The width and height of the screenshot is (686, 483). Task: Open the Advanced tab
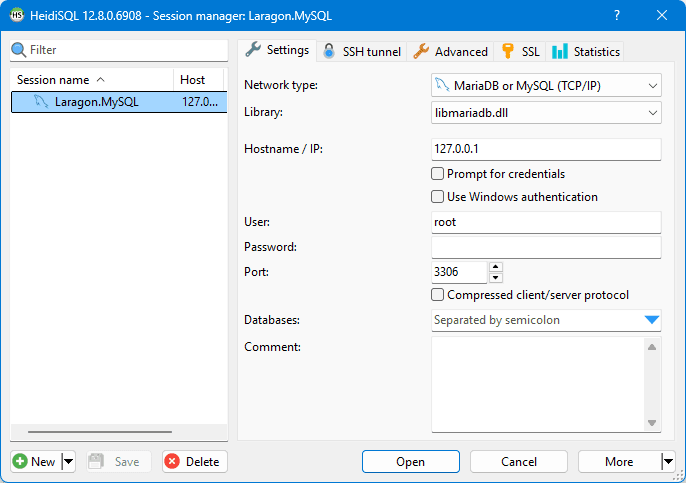[450, 52]
